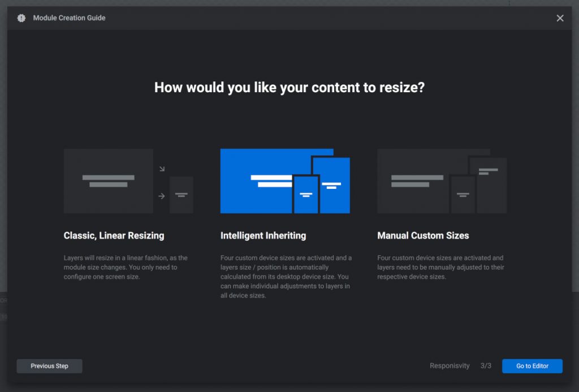The height and width of the screenshot is (392, 579).
Task: Select the Classic, Linear Resizing option title
Action: click(114, 235)
